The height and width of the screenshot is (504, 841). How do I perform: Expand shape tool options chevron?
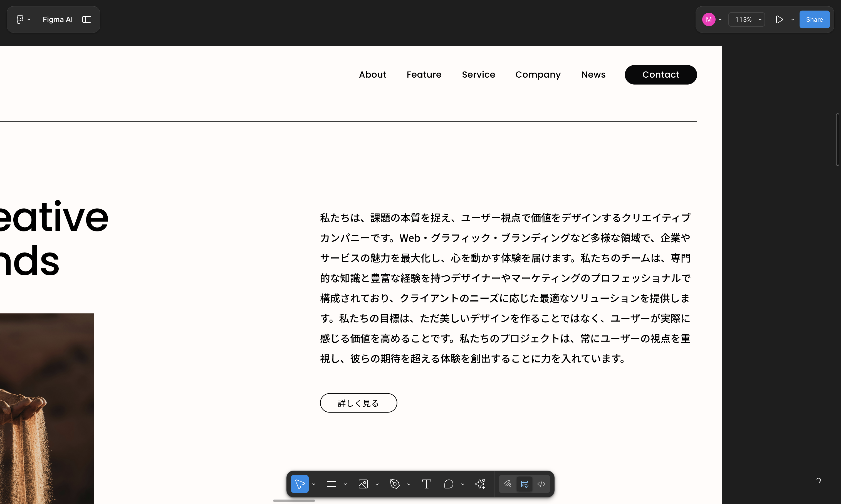[x=377, y=484]
